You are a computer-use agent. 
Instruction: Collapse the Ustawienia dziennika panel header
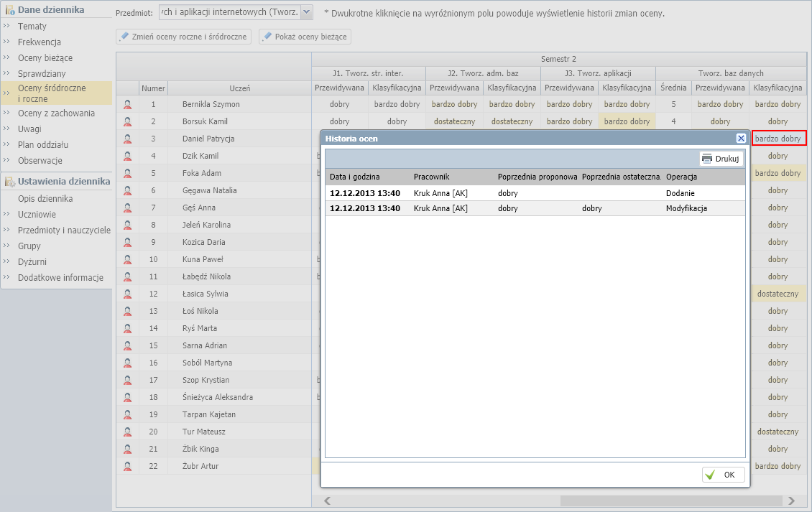point(57,181)
